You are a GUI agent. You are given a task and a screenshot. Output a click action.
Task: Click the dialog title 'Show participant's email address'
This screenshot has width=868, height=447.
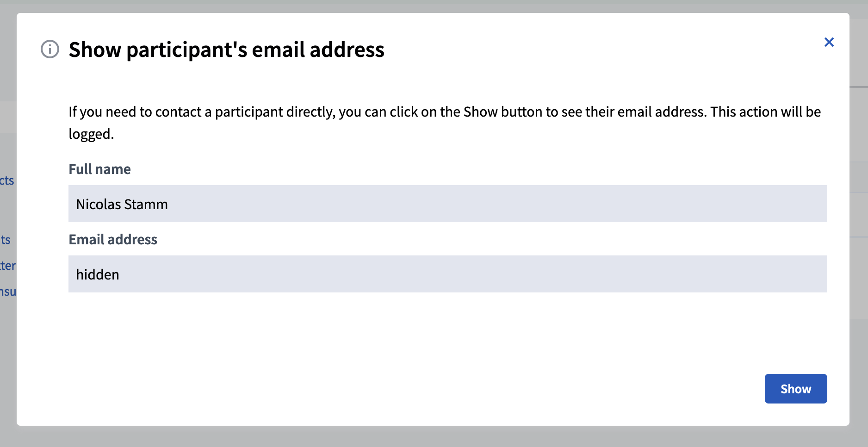[x=226, y=50]
